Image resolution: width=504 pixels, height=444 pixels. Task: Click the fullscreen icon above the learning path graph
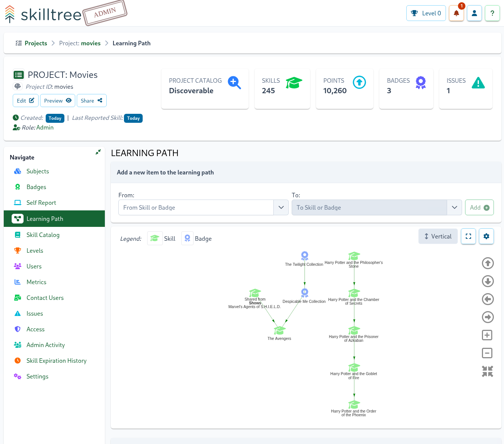(x=468, y=236)
